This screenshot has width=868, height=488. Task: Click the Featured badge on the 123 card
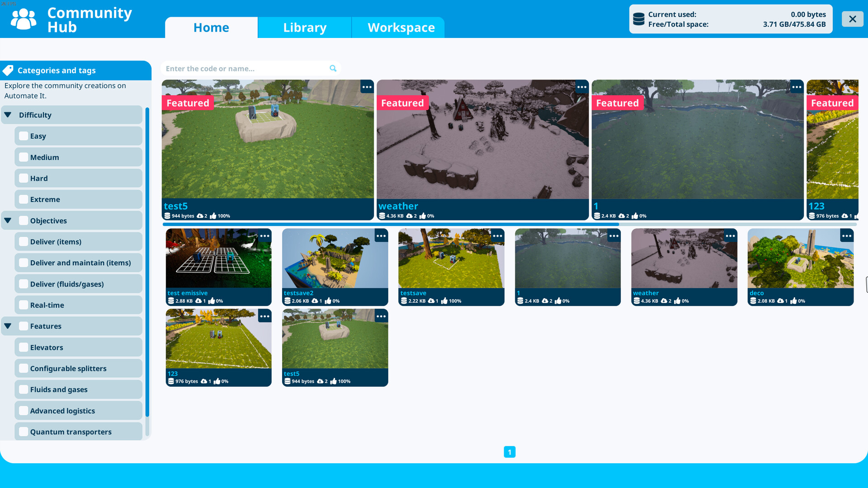832,103
